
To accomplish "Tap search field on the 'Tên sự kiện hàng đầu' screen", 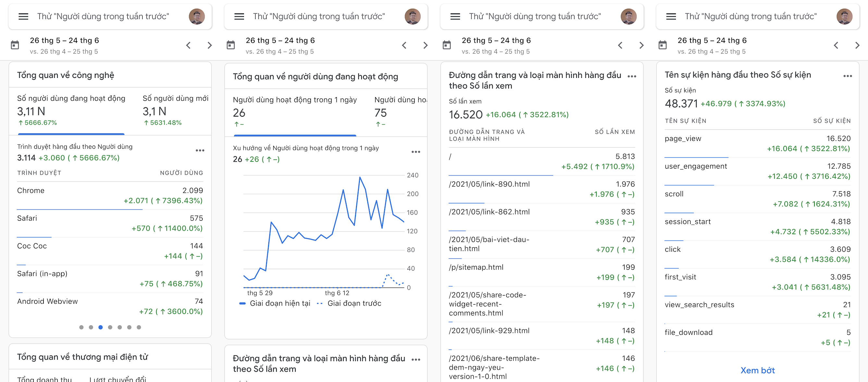I will click(751, 17).
